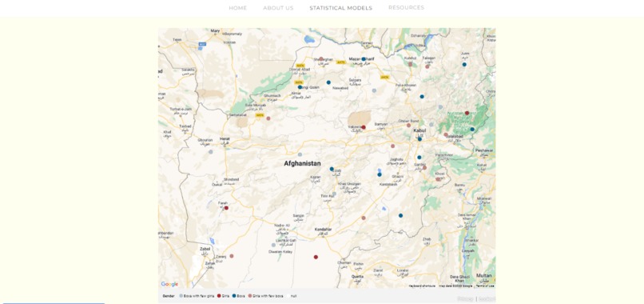Screen dimensions: 644x304
Task: Click the dark red marker at Yakawlang
Action: tap(364, 127)
